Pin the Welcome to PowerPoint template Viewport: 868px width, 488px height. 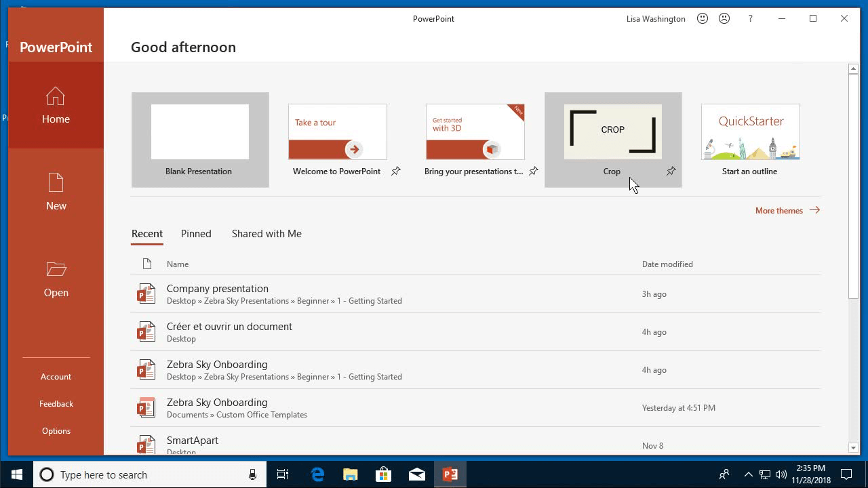396,171
